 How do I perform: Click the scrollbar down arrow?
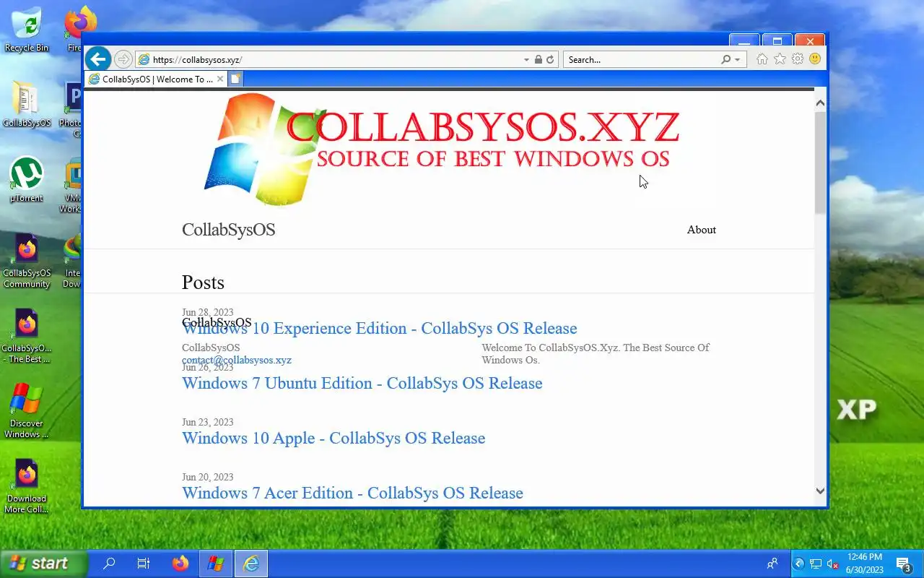pos(820,491)
